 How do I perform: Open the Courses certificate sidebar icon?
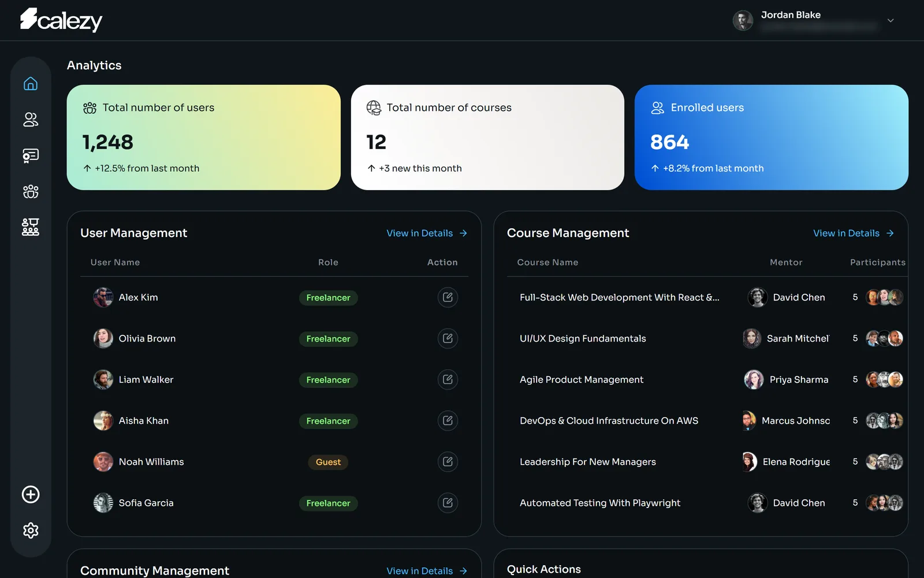[x=31, y=155]
